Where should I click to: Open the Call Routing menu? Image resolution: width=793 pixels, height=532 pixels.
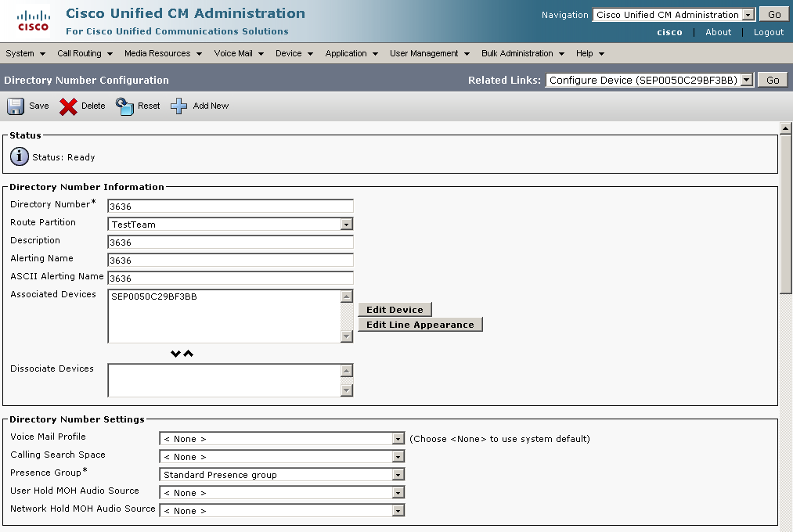85,53
